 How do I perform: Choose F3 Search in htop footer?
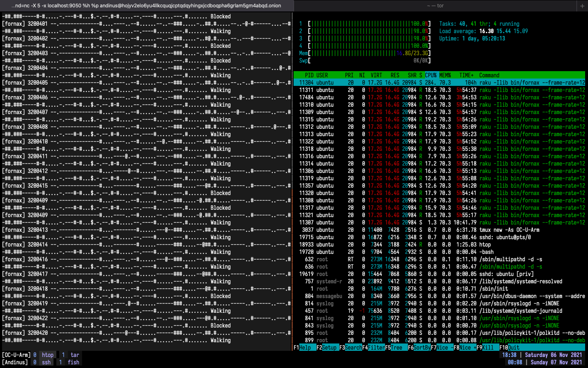tap(351, 348)
